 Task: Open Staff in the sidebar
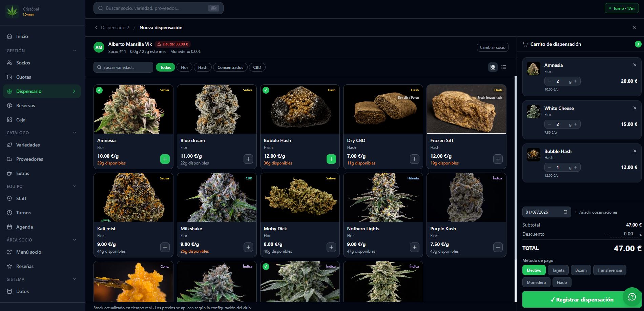pyautogui.click(x=42, y=198)
